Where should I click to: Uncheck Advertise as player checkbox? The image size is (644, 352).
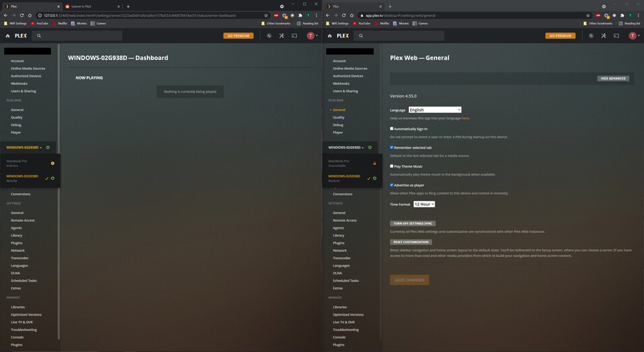coord(391,184)
